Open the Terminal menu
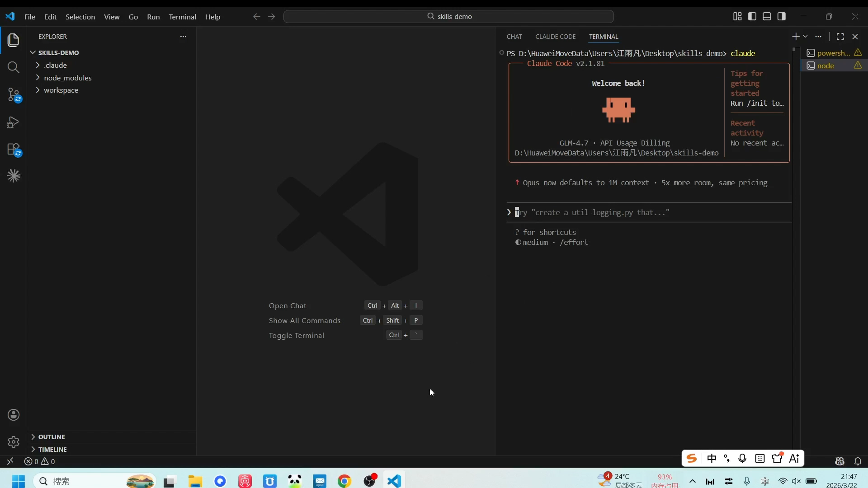Image resolution: width=868 pixels, height=488 pixels. [x=182, y=17]
